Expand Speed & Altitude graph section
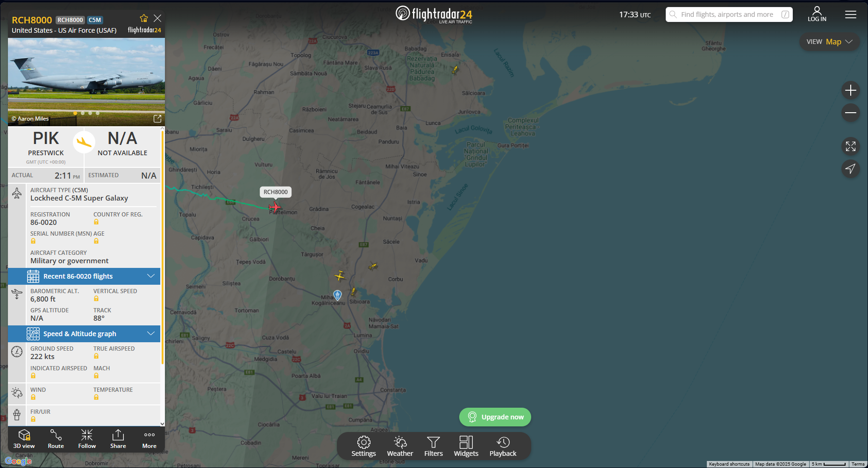The image size is (868, 468). (x=84, y=334)
